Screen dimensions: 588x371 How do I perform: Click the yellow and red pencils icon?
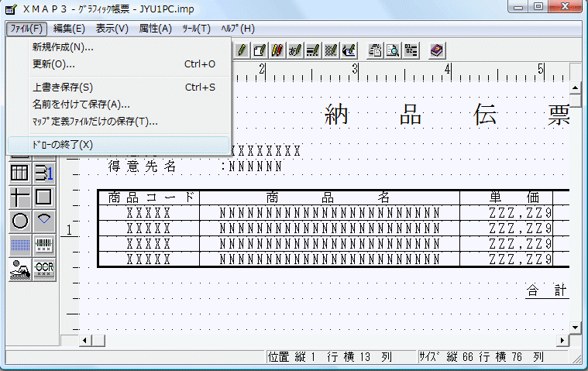[x=277, y=50]
